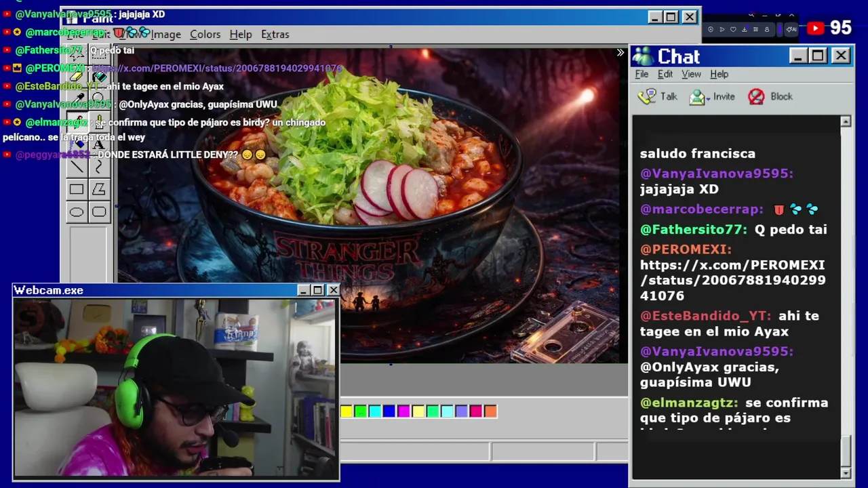
Task: Click the Invite icon in Chat toolbar
Action: (697, 97)
